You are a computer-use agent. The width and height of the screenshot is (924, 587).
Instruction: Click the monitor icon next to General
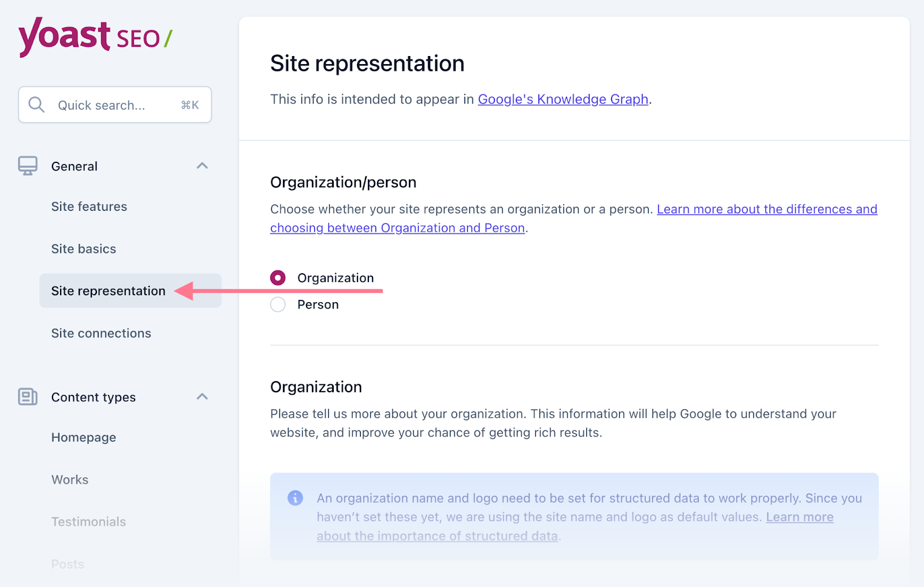27,166
